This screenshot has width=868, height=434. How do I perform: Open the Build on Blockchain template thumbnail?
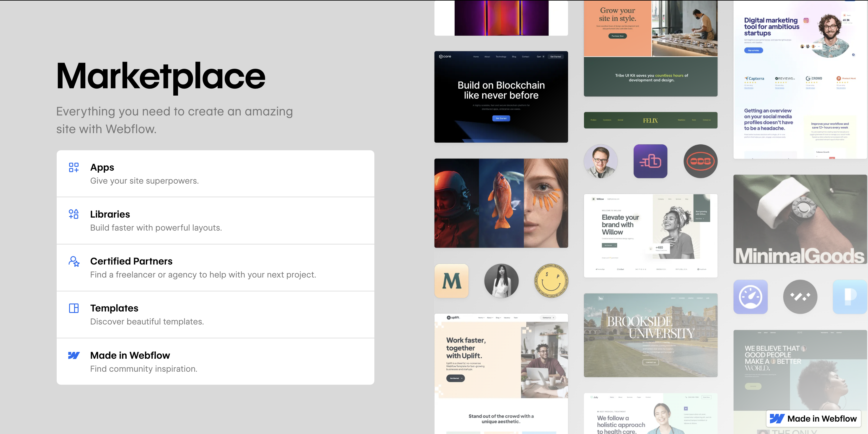point(501,97)
